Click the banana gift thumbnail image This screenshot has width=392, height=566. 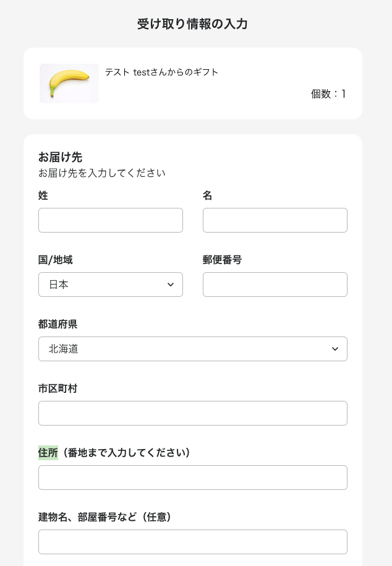pos(69,84)
